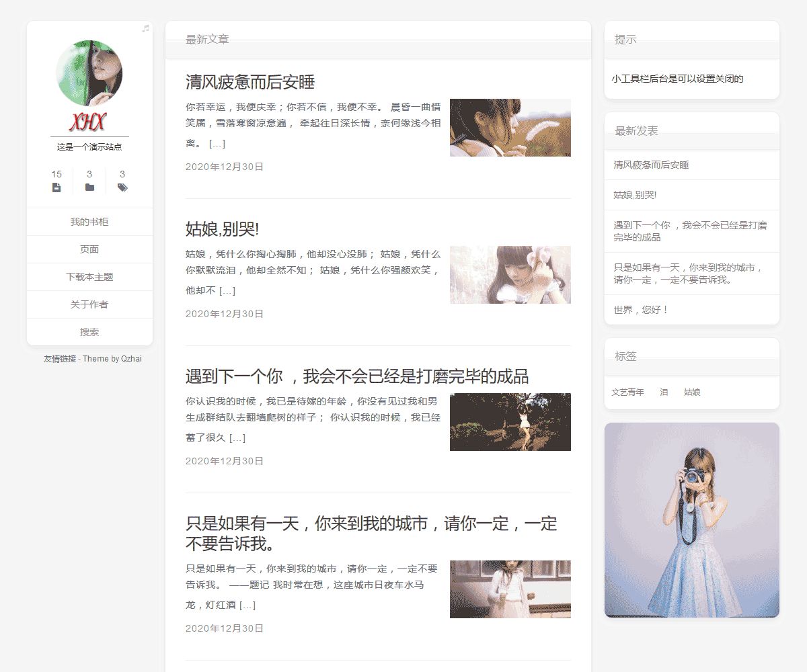This screenshot has height=672, width=807.
Task: Select the 泪 tag in tag widget
Action: (664, 392)
